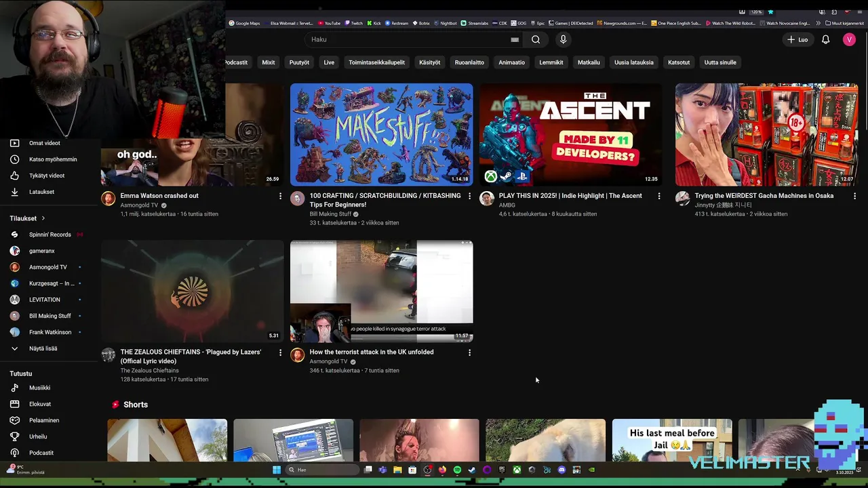Open options menu for The Ascent video
868x488 pixels.
658,196
